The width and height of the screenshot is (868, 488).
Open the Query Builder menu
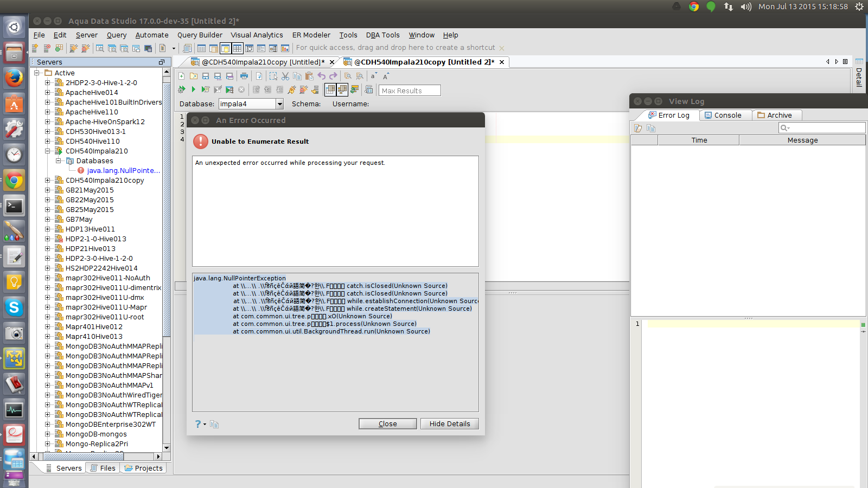[x=200, y=35]
